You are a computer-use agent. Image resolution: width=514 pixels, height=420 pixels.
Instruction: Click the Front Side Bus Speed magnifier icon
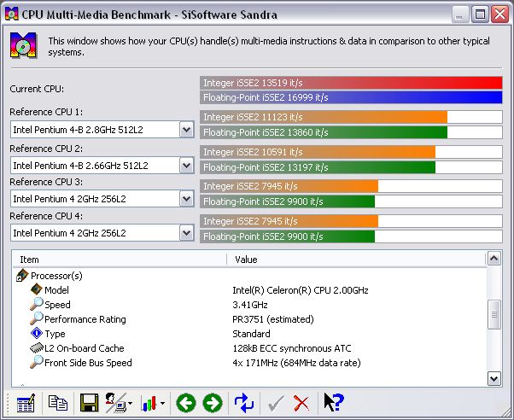tap(37, 362)
